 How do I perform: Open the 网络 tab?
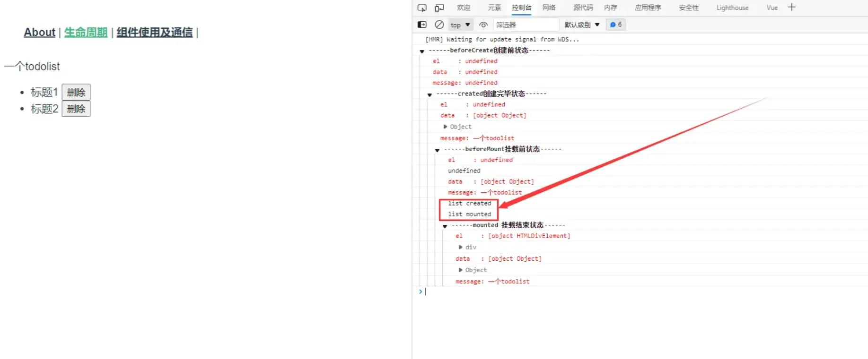coord(549,8)
